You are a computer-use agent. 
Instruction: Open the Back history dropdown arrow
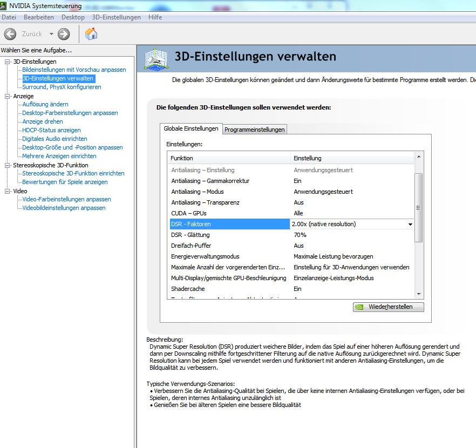click(x=51, y=34)
